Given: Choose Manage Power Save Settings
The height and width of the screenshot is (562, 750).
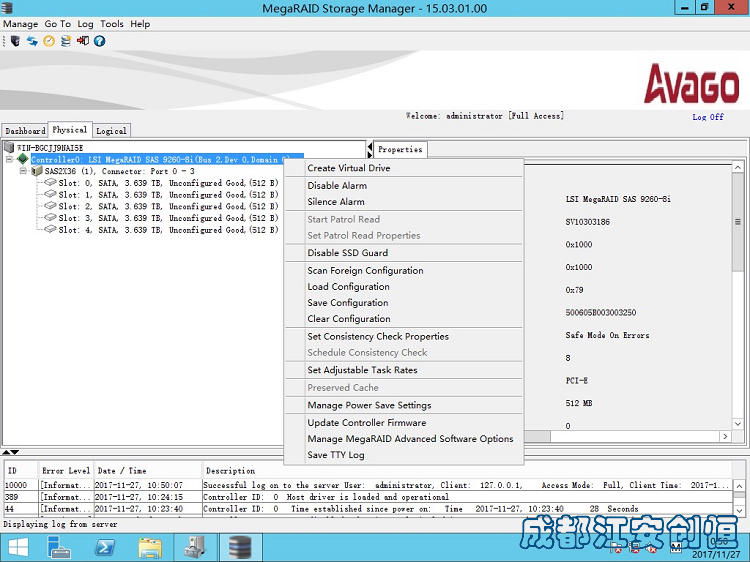Looking at the screenshot, I should click(404, 405).
